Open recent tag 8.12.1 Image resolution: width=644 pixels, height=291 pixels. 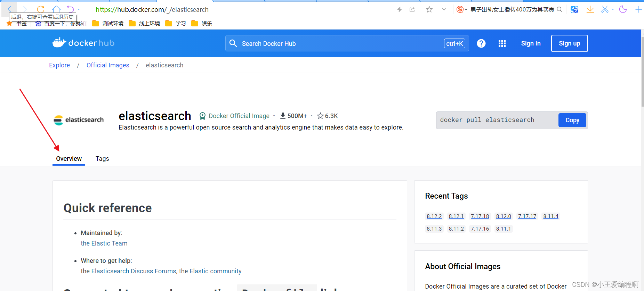pos(456,216)
